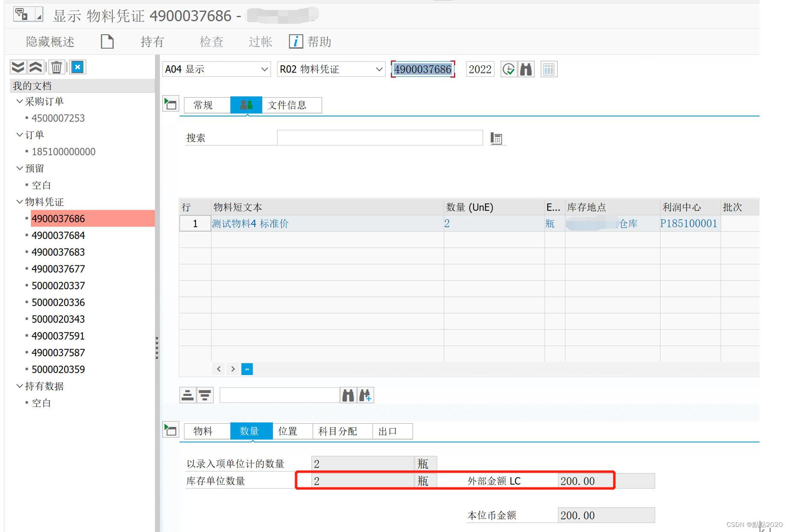Screen dimensions: 789x532
Task: Collapse the 采购订单 tree node
Action: (19, 102)
